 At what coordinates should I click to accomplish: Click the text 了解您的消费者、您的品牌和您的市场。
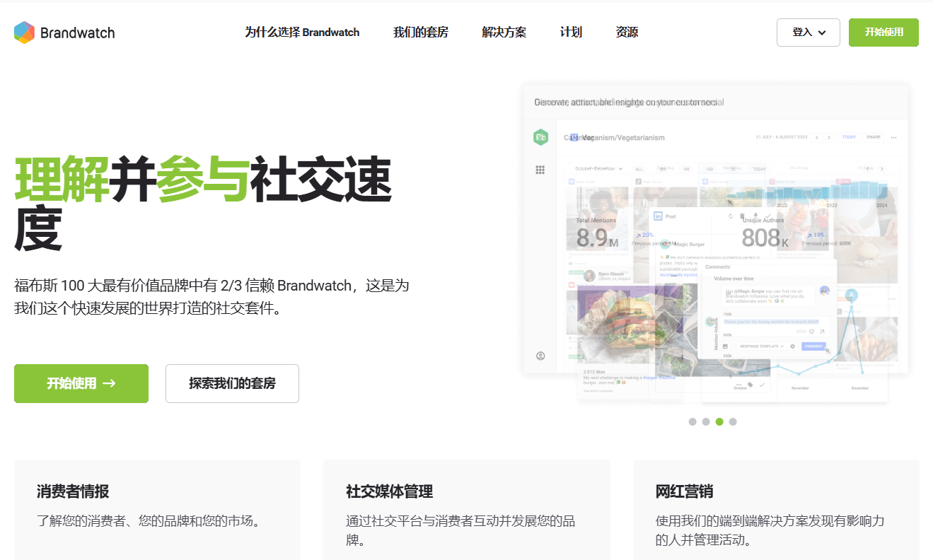tap(150, 521)
